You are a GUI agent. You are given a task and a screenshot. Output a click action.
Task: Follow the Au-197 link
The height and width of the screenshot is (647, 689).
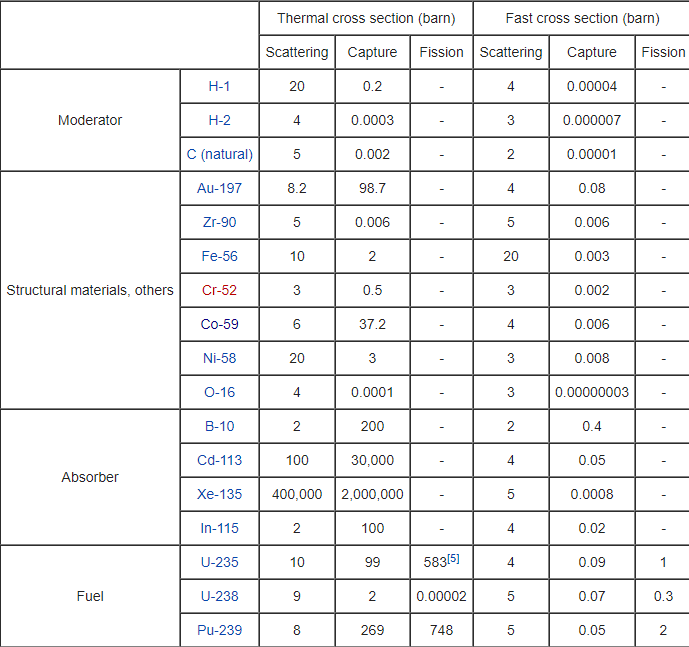pos(219,188)
